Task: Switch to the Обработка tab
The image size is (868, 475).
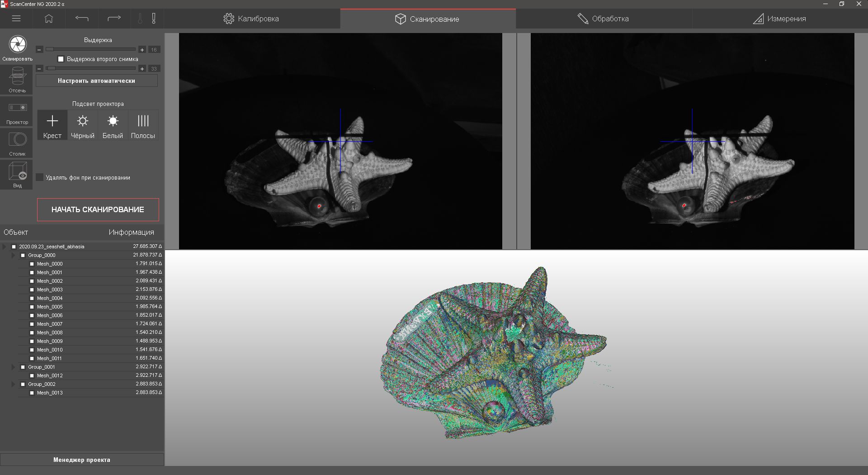Action: tap(604, 19)
